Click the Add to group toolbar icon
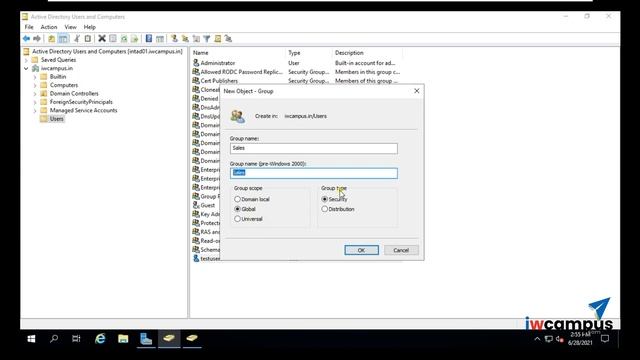Viewport: 640px width, 360px height. pos(229,38)
